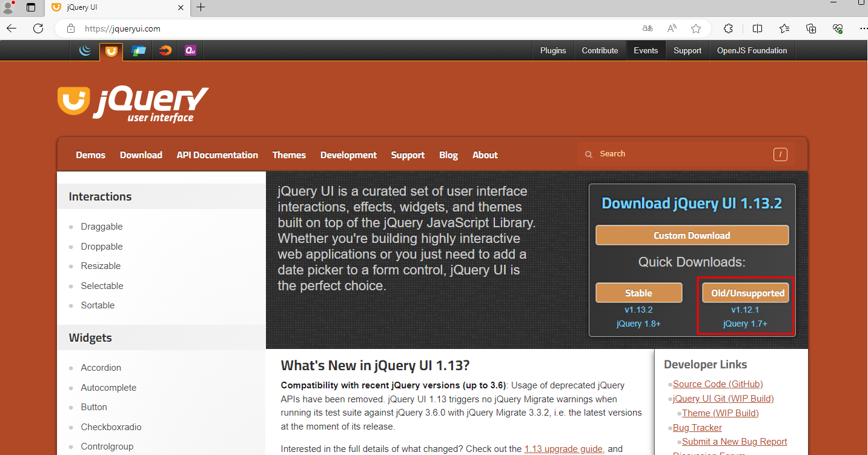Open the Themes menu item

coord(289,155)
